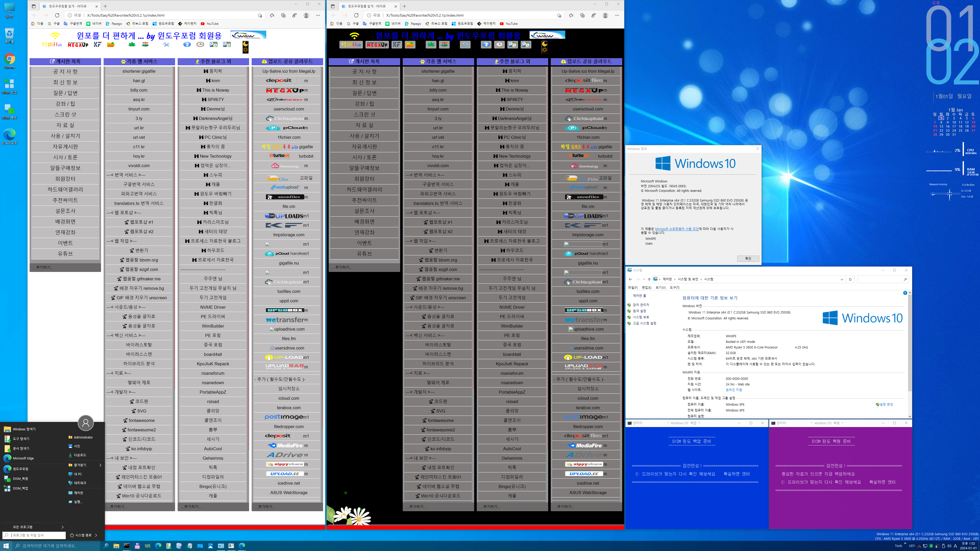
Task: Select the DISM_백업 desktop icon
Action: click(9, 86)
